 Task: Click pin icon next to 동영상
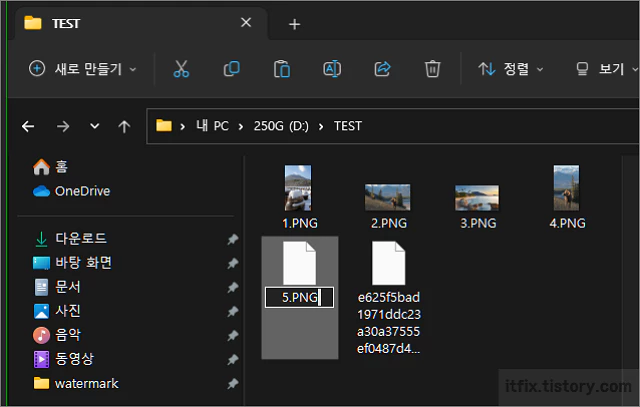tap(233, 360)
